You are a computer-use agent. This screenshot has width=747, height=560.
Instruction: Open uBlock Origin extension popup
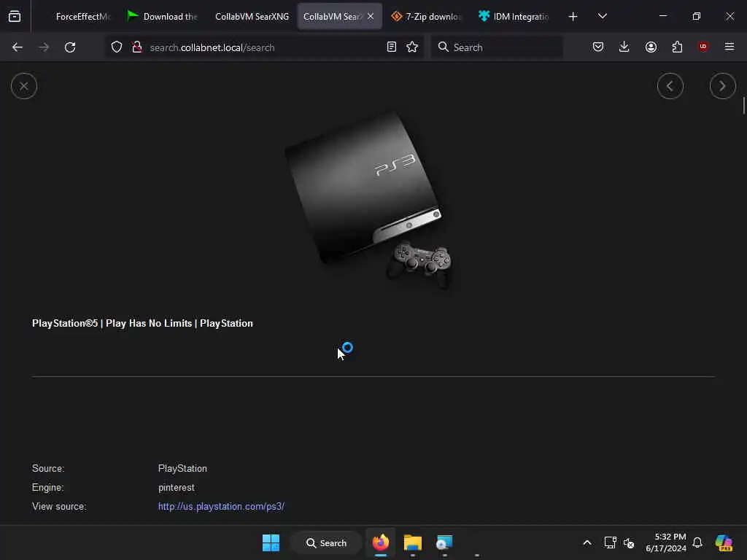(x=703, y=47)
